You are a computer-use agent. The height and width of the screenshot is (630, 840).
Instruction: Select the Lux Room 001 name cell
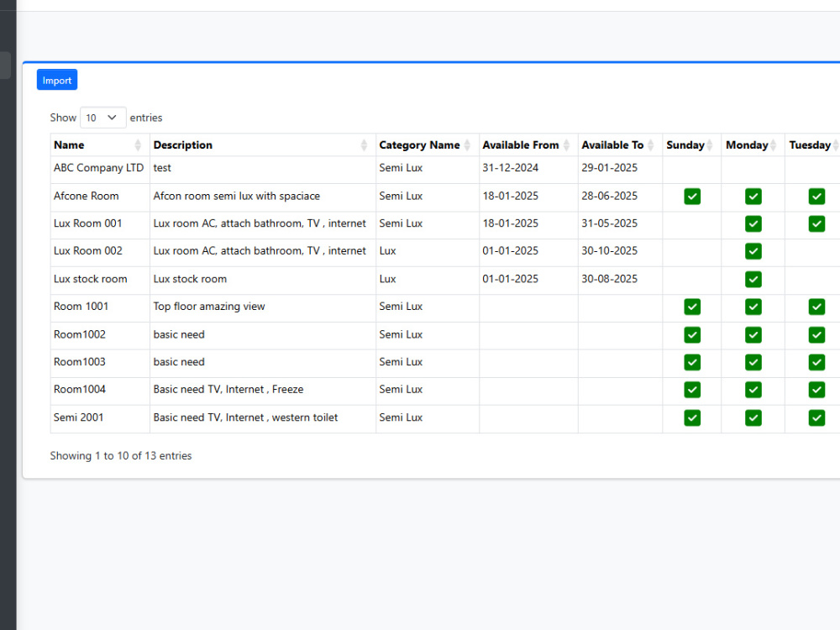coord(100,225)
